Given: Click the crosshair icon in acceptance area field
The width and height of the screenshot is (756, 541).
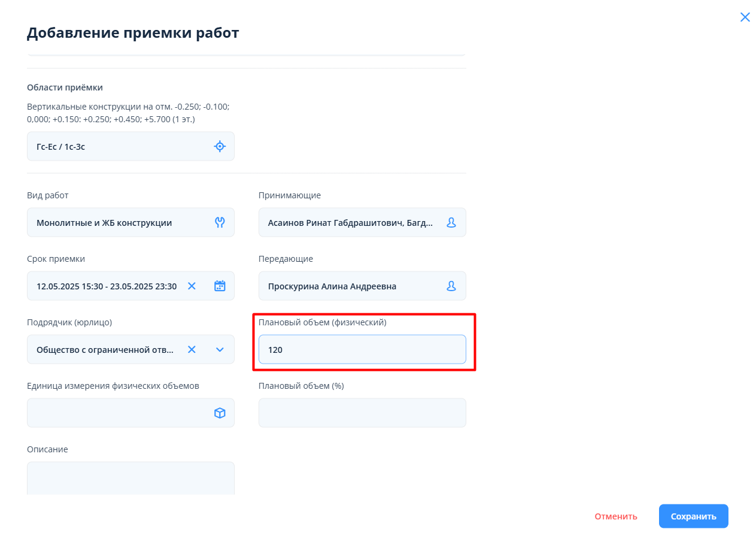Looking at the screenshot, I should point(220,146).
